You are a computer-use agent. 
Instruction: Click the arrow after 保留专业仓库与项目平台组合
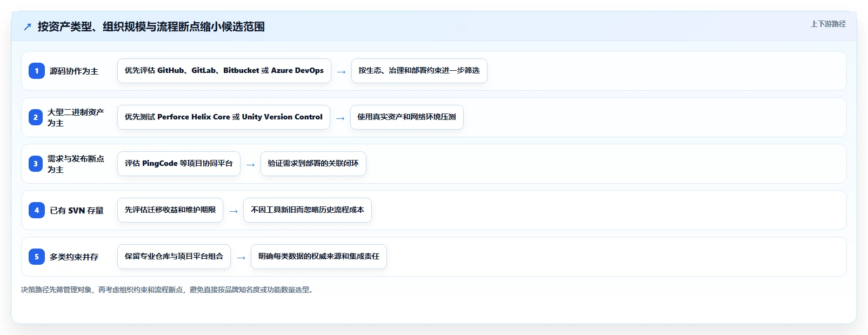click(241, 257)
